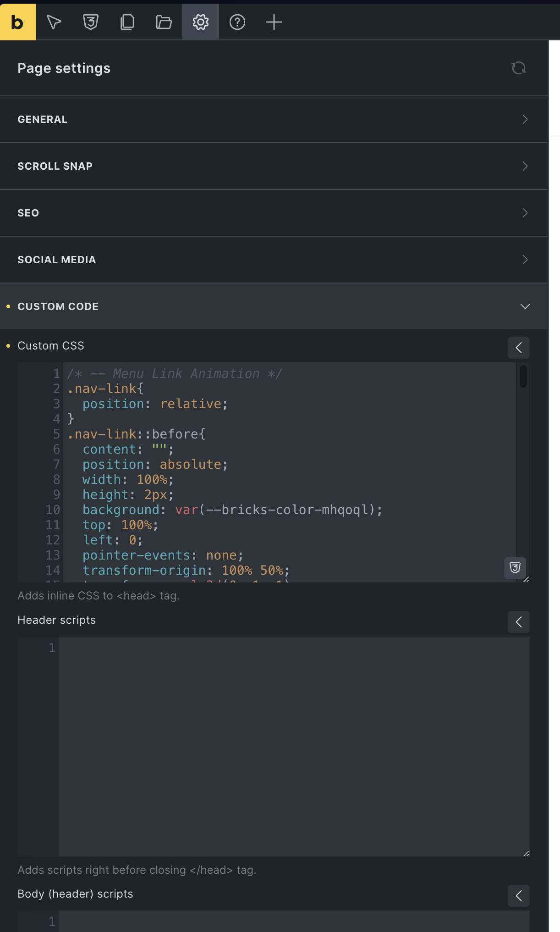Screen dimensions: 560x932
Task: Open the CSS classes shield icon in toolbar
Action: (91, 22)
